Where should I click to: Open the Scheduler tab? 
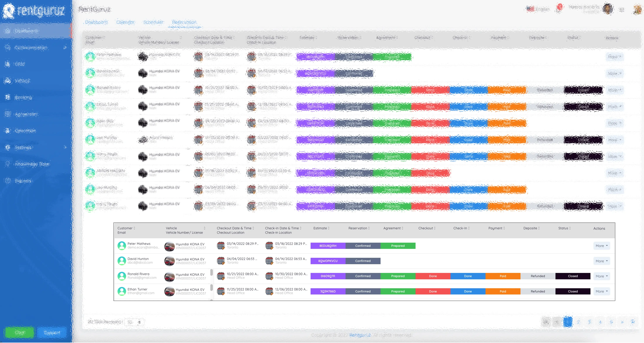[153, 22]
